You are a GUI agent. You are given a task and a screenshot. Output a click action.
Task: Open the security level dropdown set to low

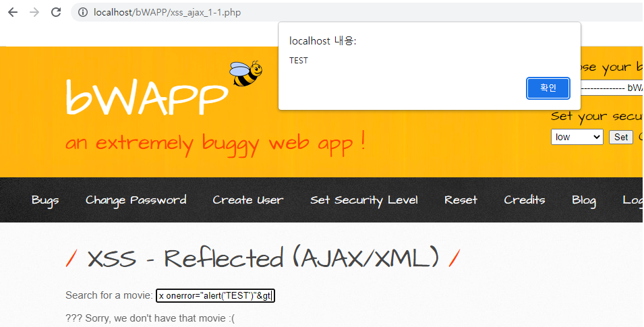tap(577, 137)
